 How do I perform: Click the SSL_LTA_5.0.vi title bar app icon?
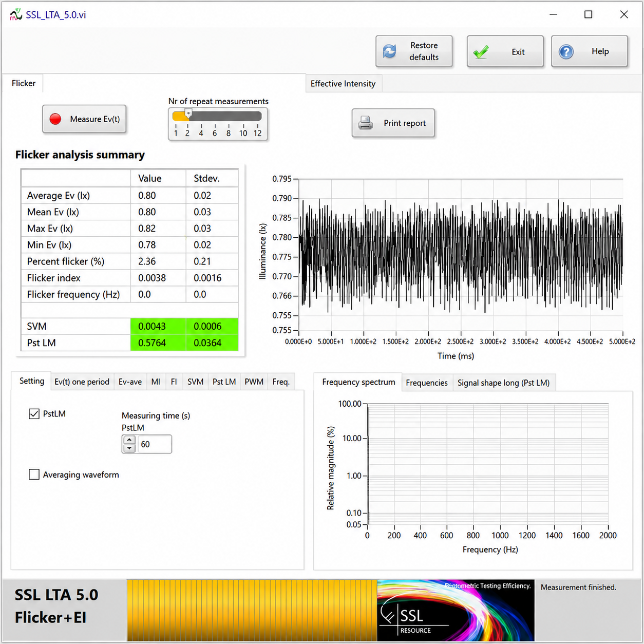click(x=15, y=14)
